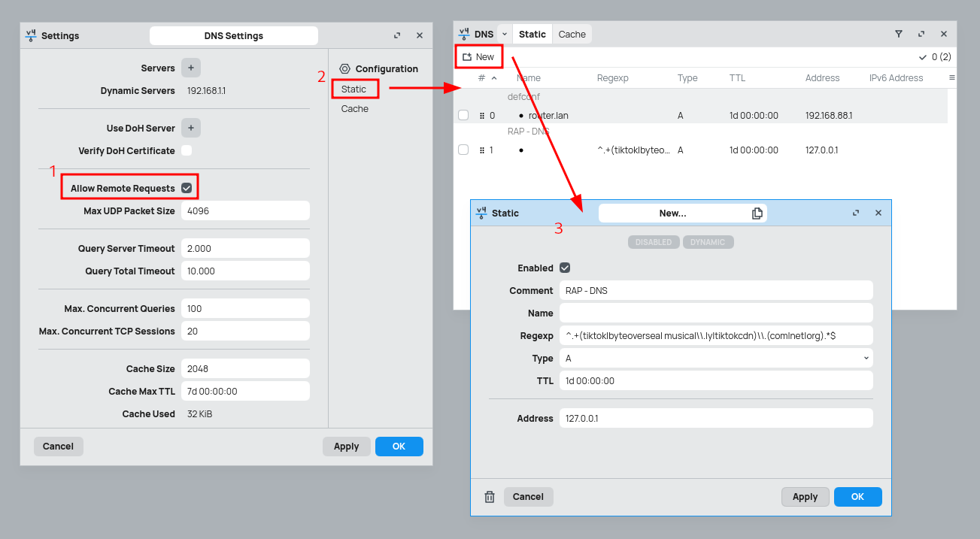Click OK in the Static entry dialog
The image size is (980, 539).
(x=857, y=497)
